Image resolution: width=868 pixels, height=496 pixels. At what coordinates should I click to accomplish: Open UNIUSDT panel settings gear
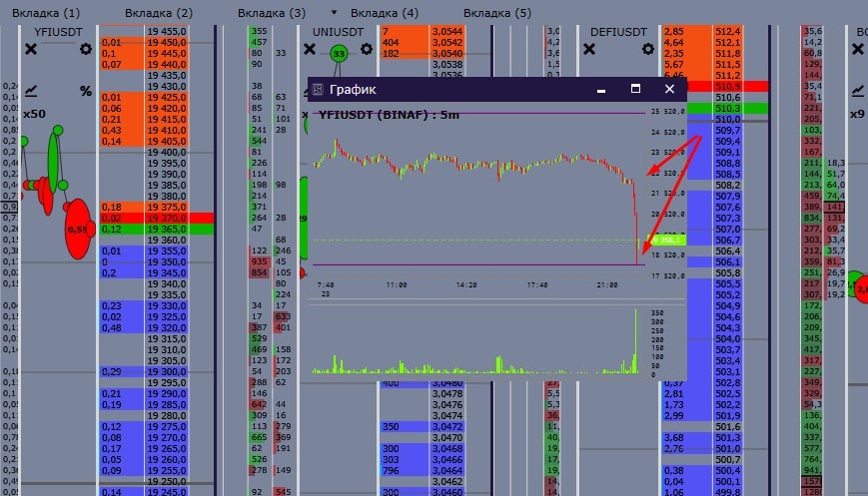(367, 49)
